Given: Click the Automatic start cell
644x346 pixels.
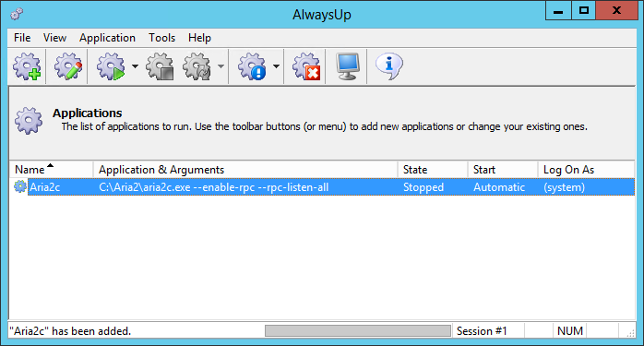Looking at the screenshot, I should [x=499, y=187].
